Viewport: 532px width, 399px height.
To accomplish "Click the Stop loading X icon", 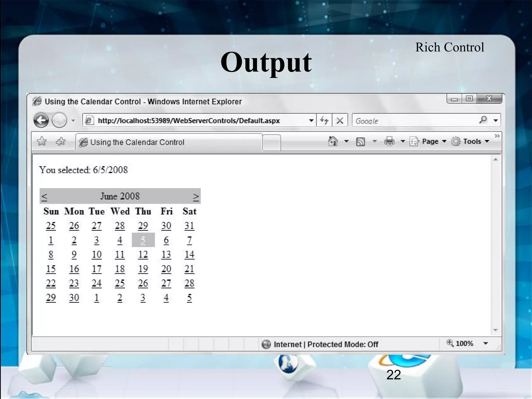I will tap(340, 121).
